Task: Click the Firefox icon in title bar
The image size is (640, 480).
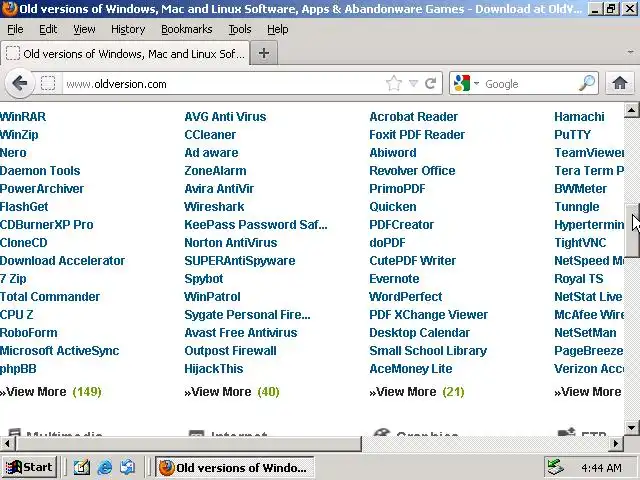Action: coord(9,8)
